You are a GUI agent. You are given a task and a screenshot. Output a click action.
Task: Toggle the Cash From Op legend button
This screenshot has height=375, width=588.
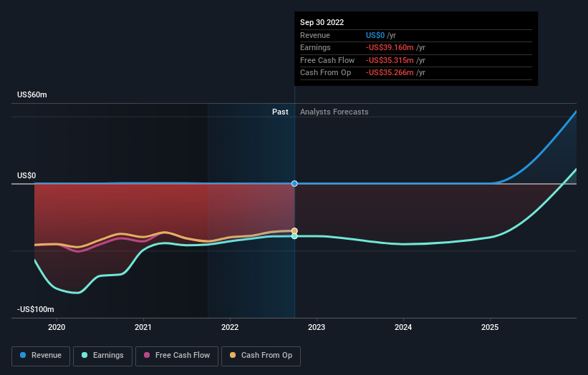click(261, 356)
